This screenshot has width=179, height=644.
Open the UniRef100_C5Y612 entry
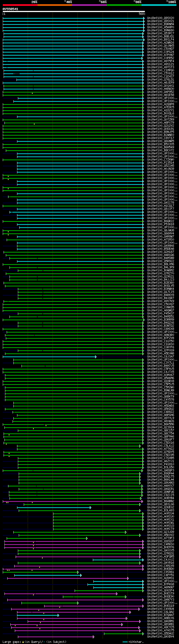(x=161, y=73)
